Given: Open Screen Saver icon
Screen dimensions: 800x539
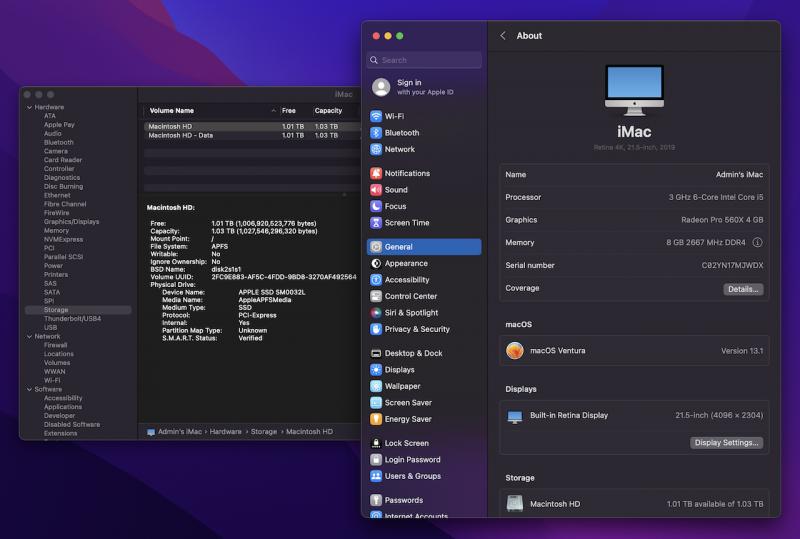Looking at the screenshot, I should point(376,403).
